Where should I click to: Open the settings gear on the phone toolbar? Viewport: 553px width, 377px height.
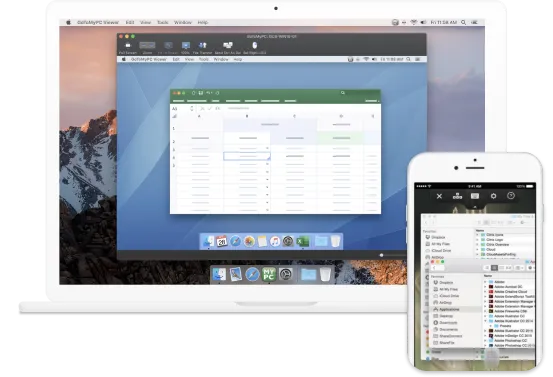[x=493, y=196]
